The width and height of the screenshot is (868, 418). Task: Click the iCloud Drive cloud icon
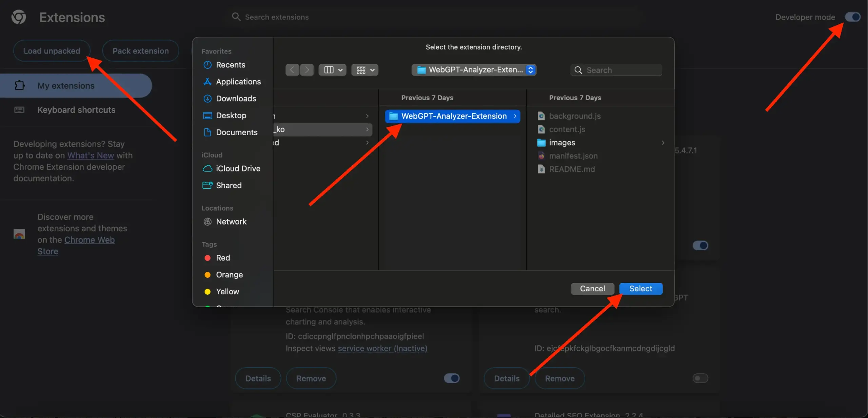[207, 168]
